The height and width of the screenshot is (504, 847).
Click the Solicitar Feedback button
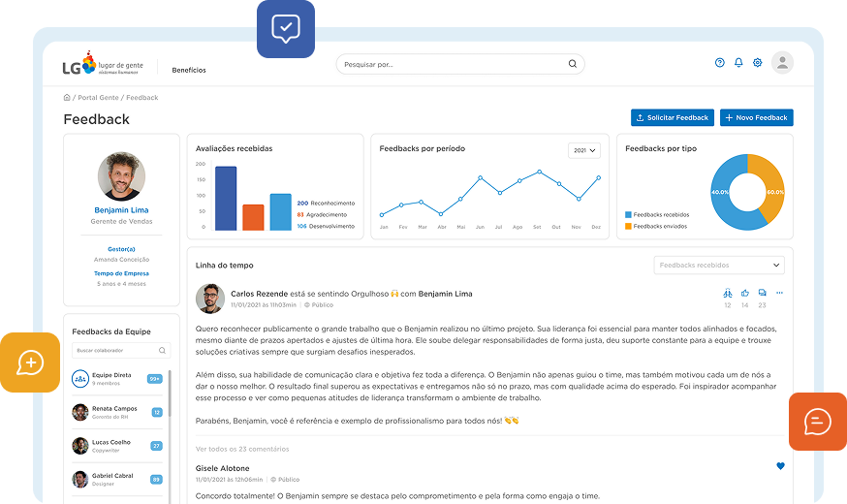[672, 117]
